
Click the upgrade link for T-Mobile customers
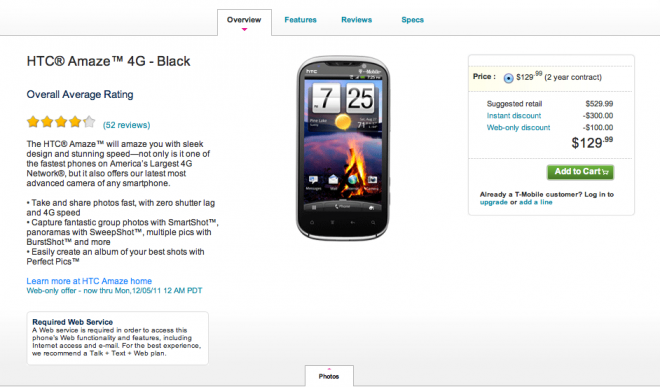pos(494,202)
